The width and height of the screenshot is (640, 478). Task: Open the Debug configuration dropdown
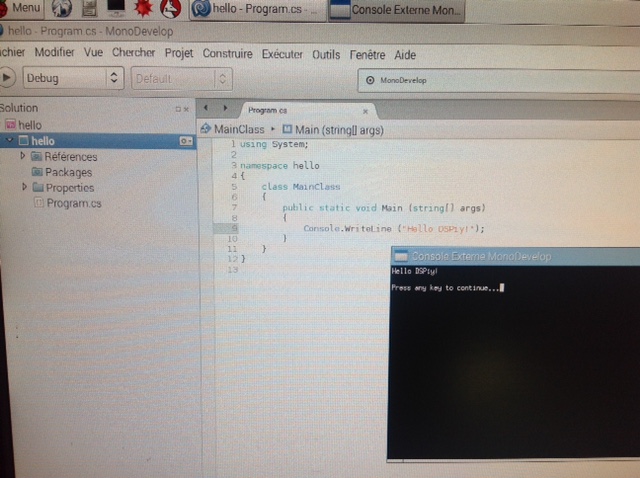[x=72, y=78]
